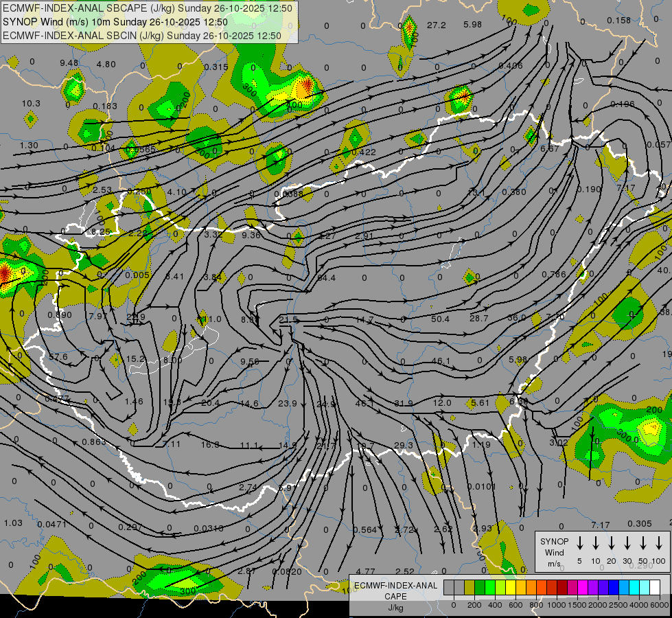Select the ECMWF-INDEX-ANAL SBCIN title line
The image size is (672, 618).
tap(142, 36)
